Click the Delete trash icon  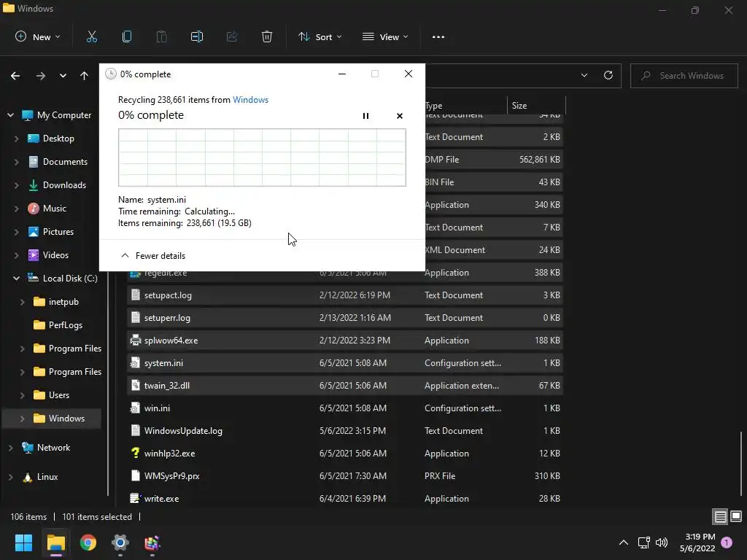pyautogui.click(x=267, y=36)
